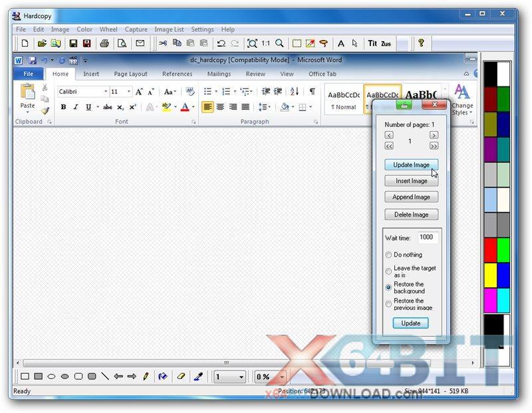Select the empty rectangle drawing tool
This screenshot has height=413, width=532.
coord(25,376)
